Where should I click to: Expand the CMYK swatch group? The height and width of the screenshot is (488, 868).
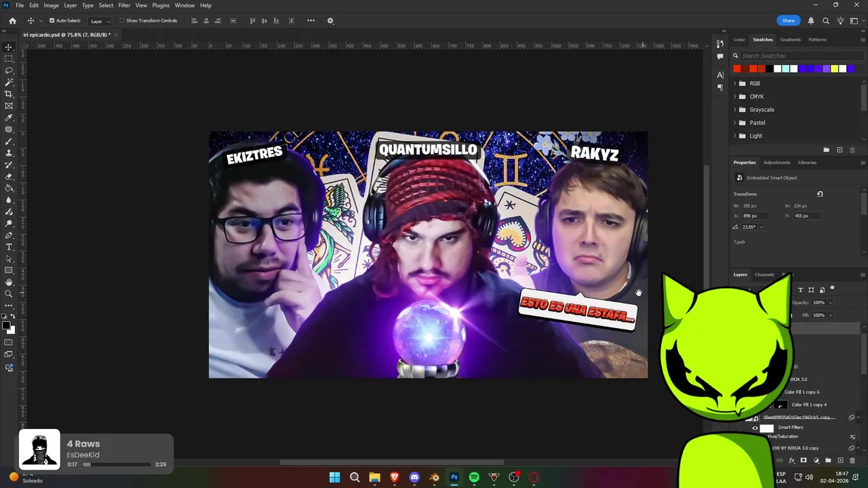click(x=735, y=96)
